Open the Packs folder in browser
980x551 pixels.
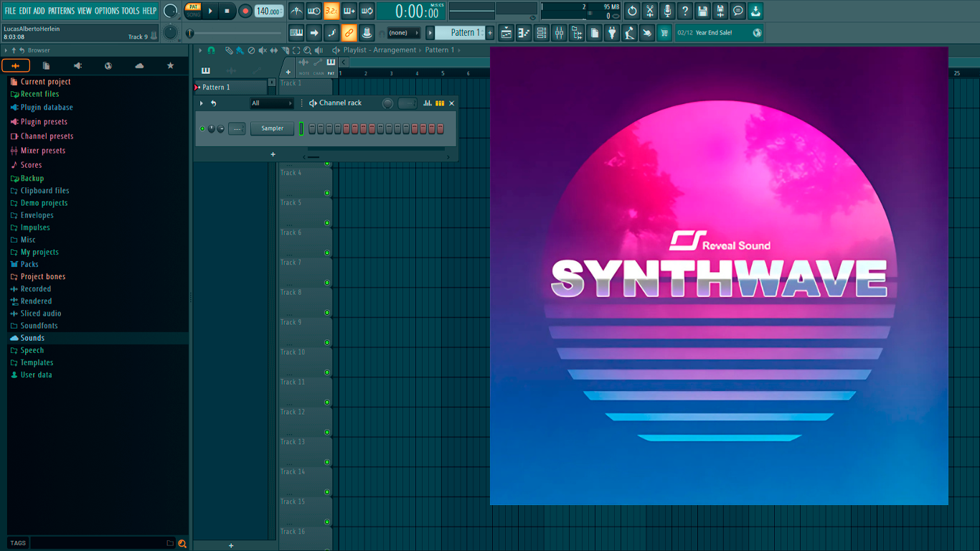coord(29,264)
